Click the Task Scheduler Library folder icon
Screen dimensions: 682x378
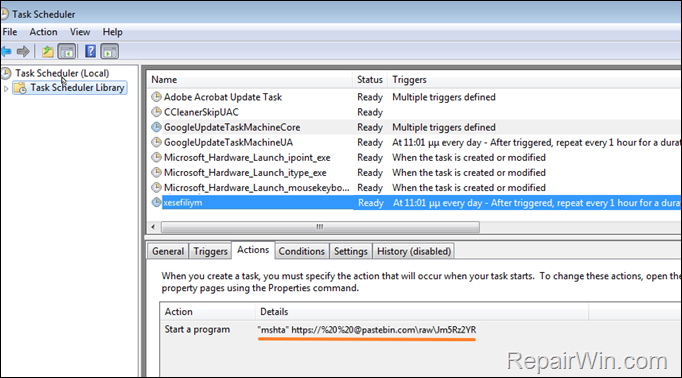[x=20, y=88]
